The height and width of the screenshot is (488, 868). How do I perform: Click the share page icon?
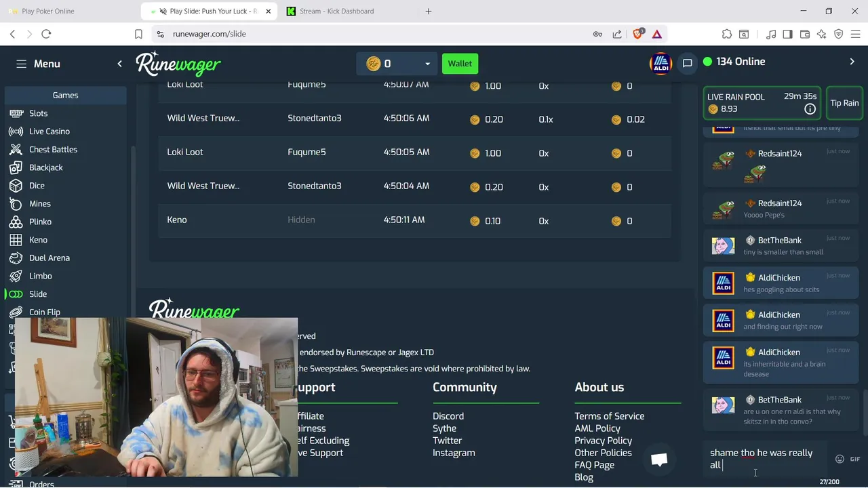[617, 34]
